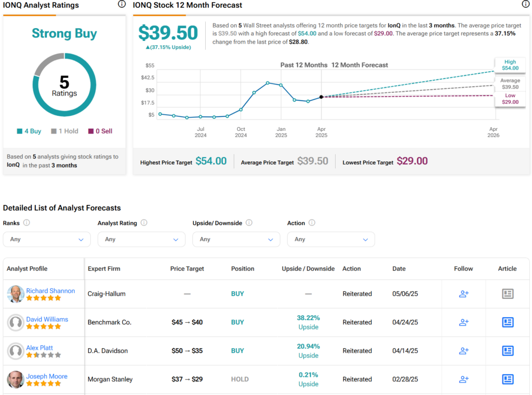Open Alex Platt's analyst profile link
532x395 pixels.
coord(39,348)
